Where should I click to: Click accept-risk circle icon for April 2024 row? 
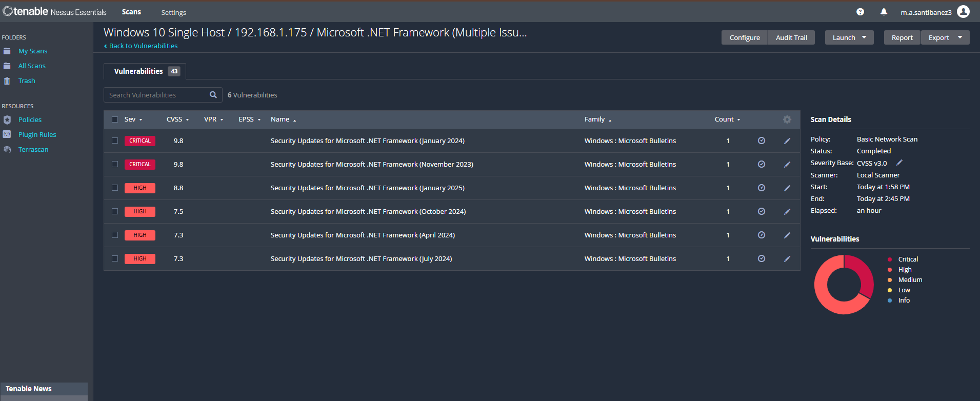(762, 235)
